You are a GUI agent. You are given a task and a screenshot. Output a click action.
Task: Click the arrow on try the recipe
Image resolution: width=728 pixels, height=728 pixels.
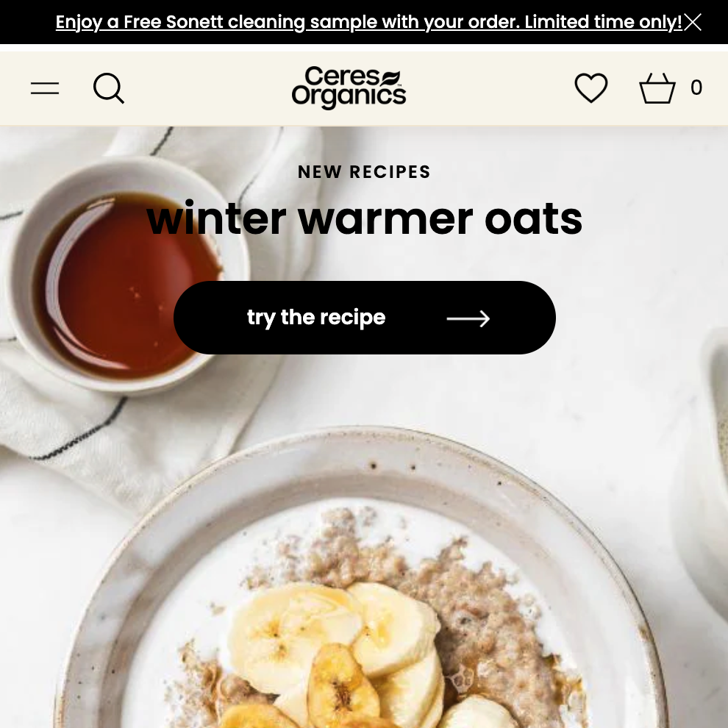(x=468, y=318)
